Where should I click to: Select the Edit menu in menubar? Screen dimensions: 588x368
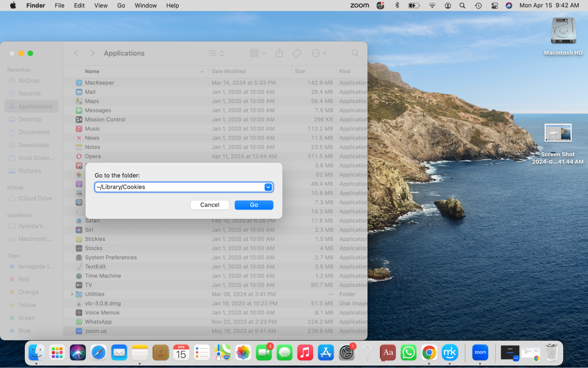click(79, 5)
